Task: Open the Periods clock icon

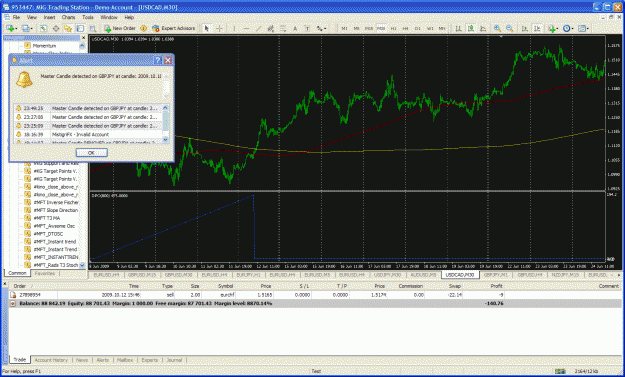Action: 566,28
